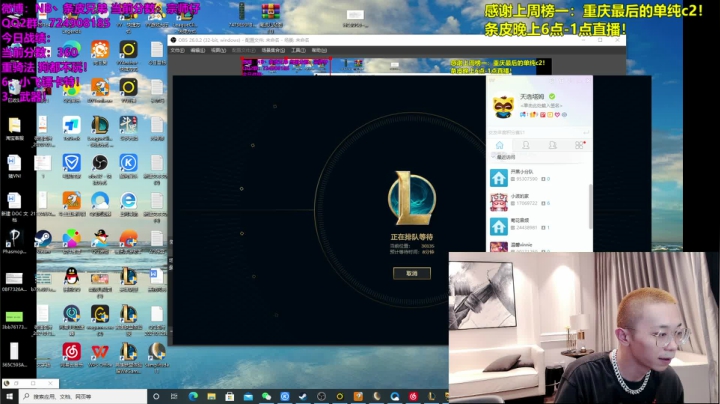Click the 天选塔姆 username in YY
This screenshot has width=720, height=404.
click(532, 96)
